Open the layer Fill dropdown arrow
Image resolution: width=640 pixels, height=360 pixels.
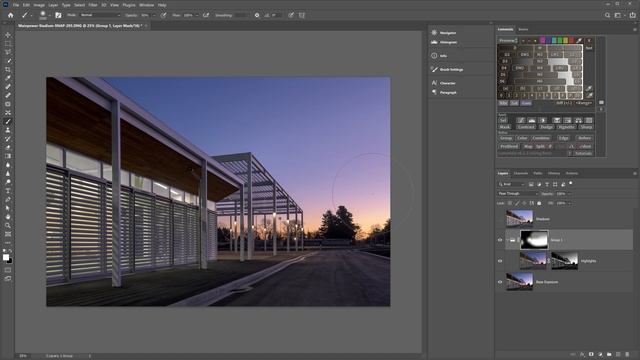click(x=570, y=203)
